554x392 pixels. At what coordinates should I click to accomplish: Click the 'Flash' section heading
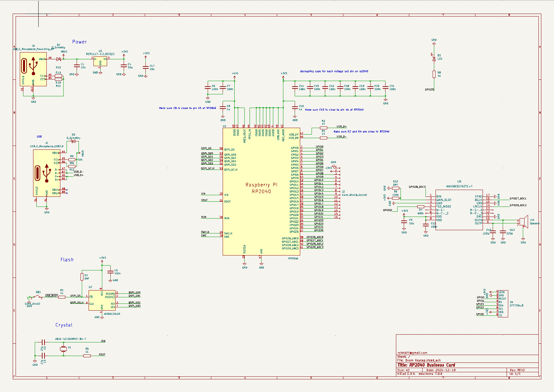[x=67, y=260]
